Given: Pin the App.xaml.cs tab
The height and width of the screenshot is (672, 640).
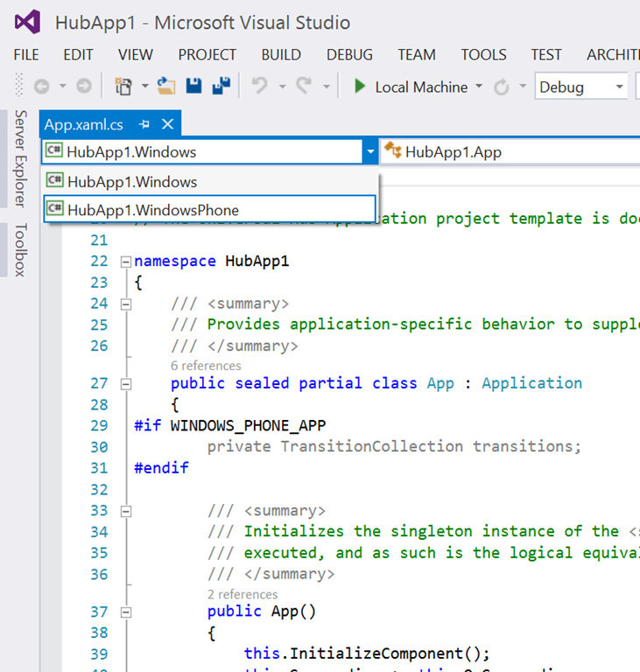Looking at the screenshot, I should pos(144,124).
